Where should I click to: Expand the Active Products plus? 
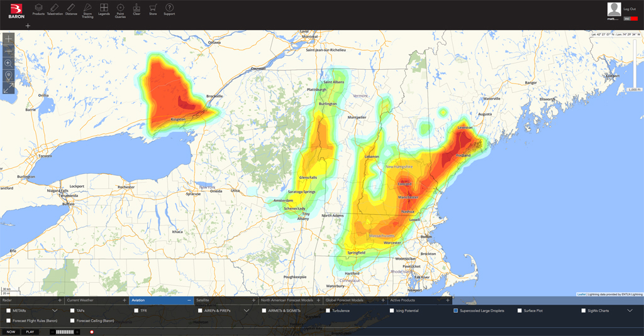click(448, 300)
